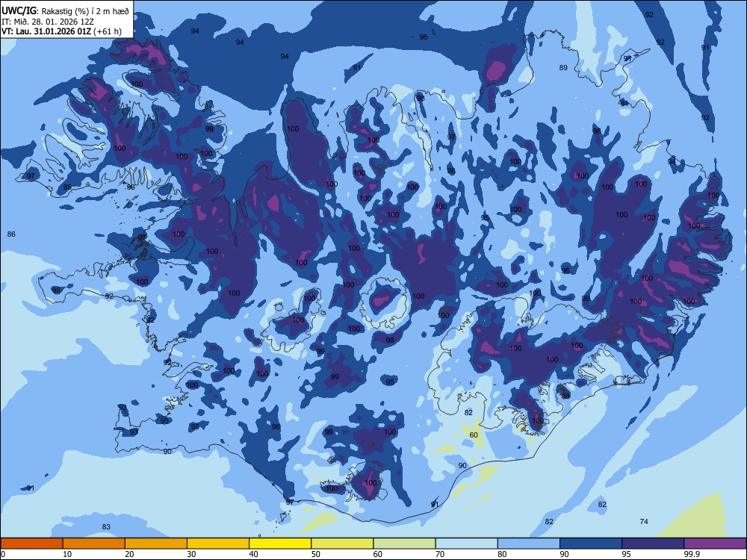Click the '83' humidity value in the southwest sea

(106, 526)
